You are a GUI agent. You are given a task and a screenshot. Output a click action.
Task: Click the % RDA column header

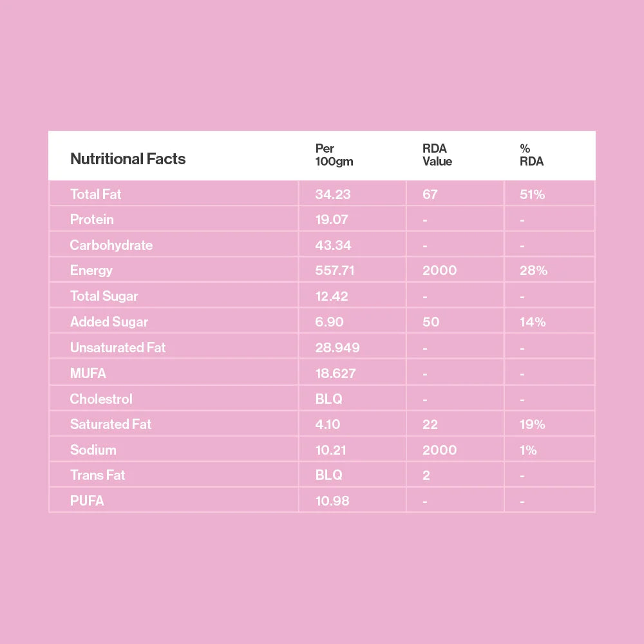click(x=531, y=155)
